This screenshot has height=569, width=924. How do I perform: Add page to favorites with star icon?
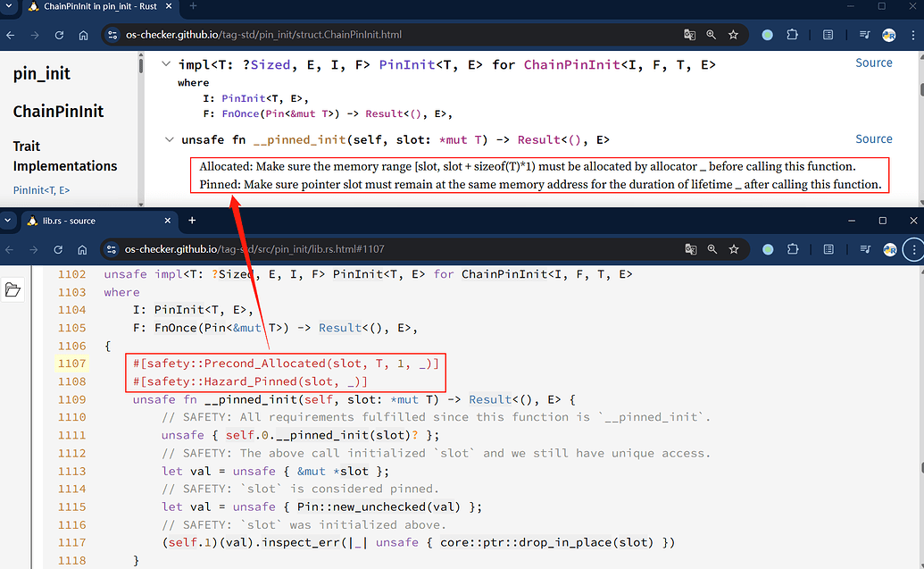[x=733, y=34]
